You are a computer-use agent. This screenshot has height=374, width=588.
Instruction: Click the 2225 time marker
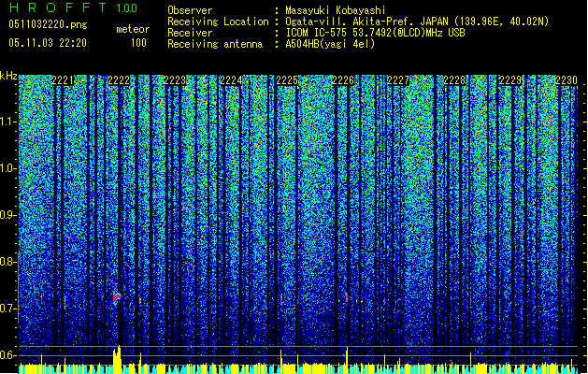coord(287,80)
